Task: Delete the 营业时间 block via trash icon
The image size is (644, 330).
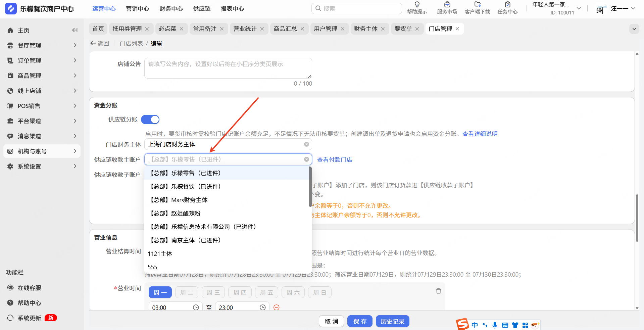Action: point(438,291)
